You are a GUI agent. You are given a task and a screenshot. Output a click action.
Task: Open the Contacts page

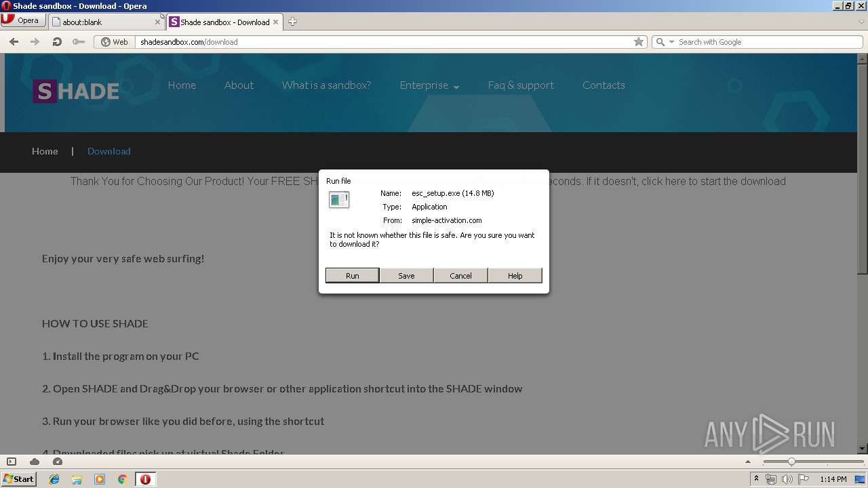click(604, 85)
